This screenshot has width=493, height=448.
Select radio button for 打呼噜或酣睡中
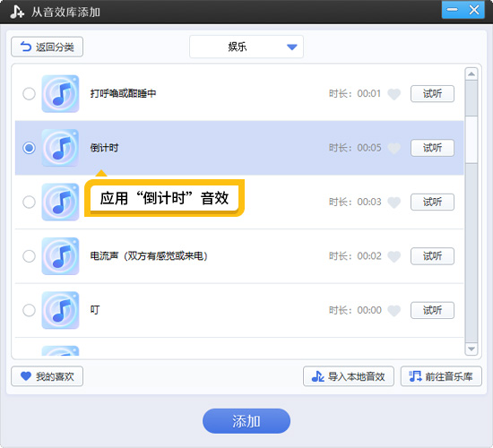(29, 94)
